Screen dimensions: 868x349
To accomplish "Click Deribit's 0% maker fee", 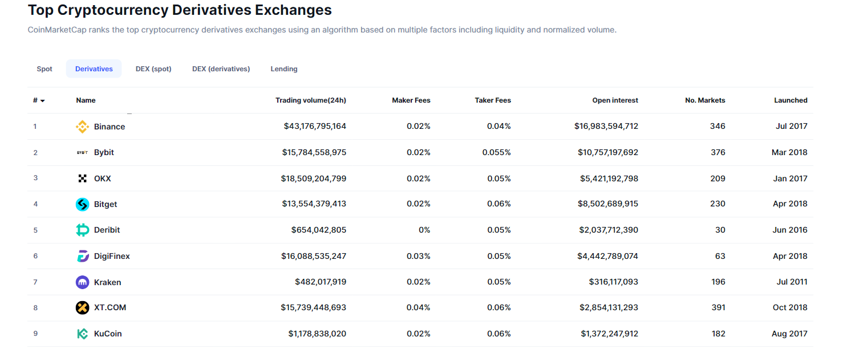I will [x=424, y=230].
